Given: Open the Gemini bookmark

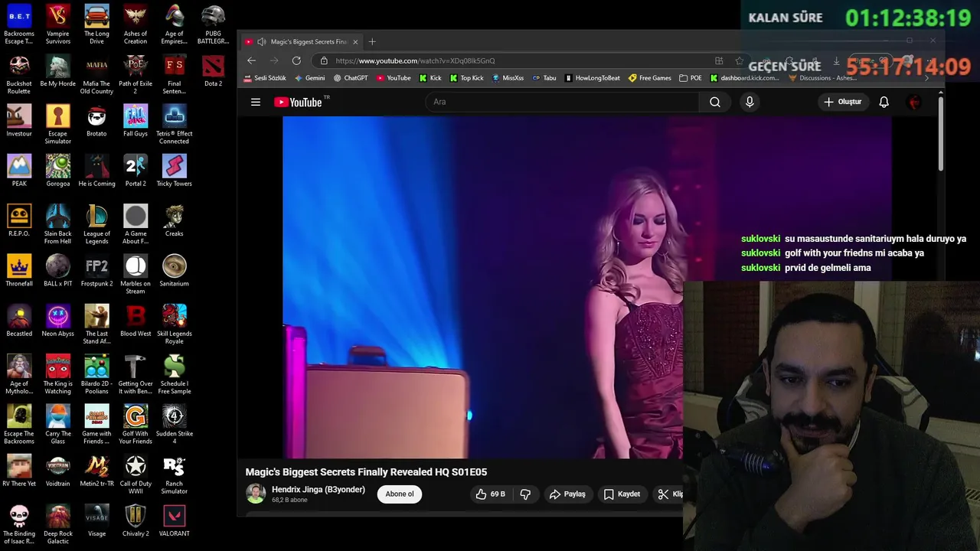Looking at the screenshot, I should (x=309, y=78).
